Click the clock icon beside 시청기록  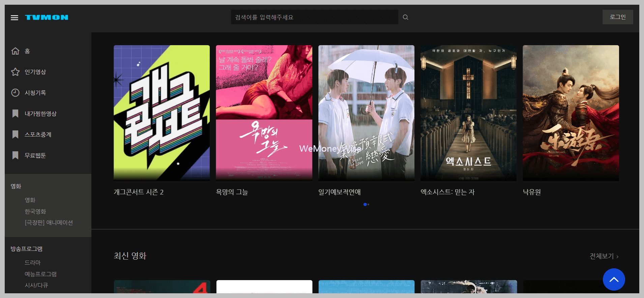pyautogui.click(x=15, y=93)
